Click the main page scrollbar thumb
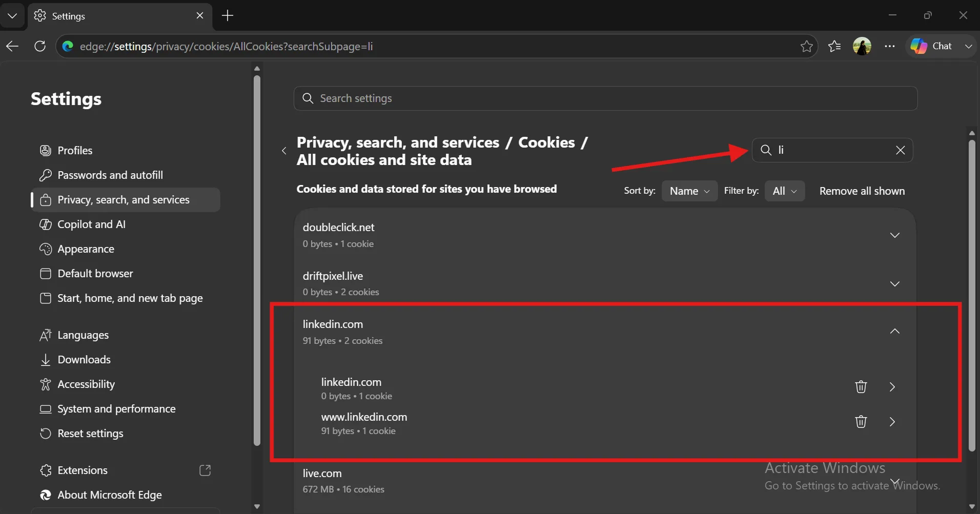 point(972,296)
